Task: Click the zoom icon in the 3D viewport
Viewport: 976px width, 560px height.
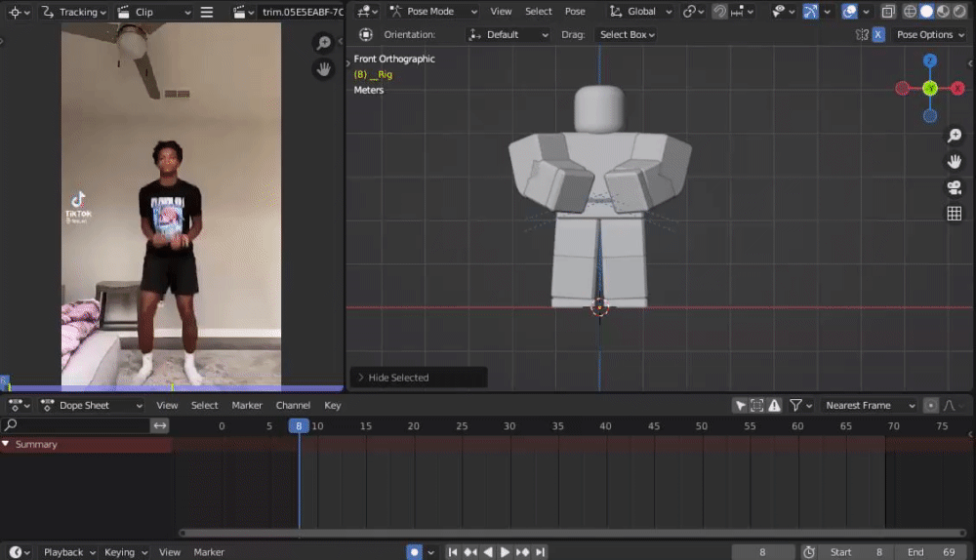Action: (955, 136)
